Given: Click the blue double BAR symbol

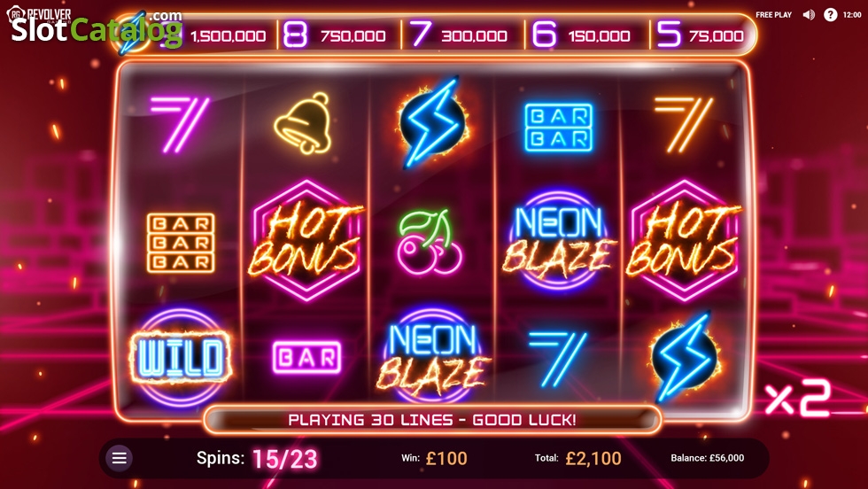Looking at the screenshot, I should (559, 128).
